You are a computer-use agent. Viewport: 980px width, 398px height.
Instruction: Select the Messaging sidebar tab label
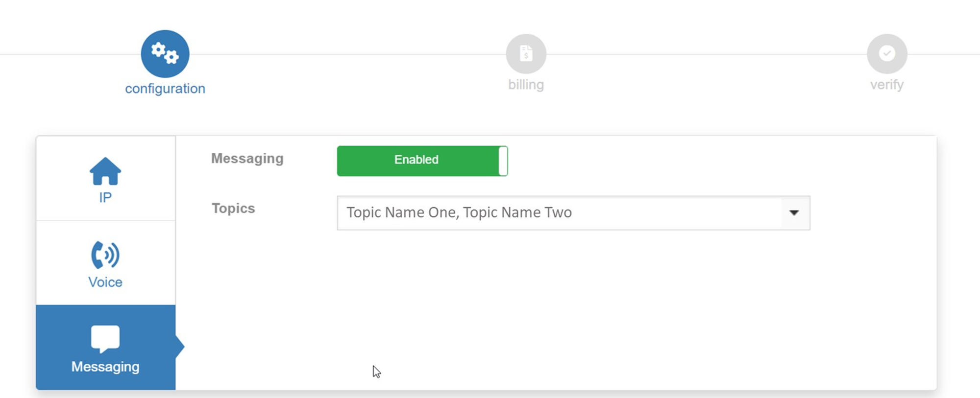105,367
